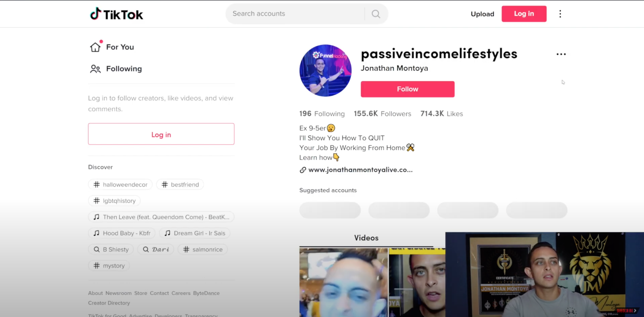Open profile more options ellipsis
Screen dimensions: 644x317
[x=561, y=54]
